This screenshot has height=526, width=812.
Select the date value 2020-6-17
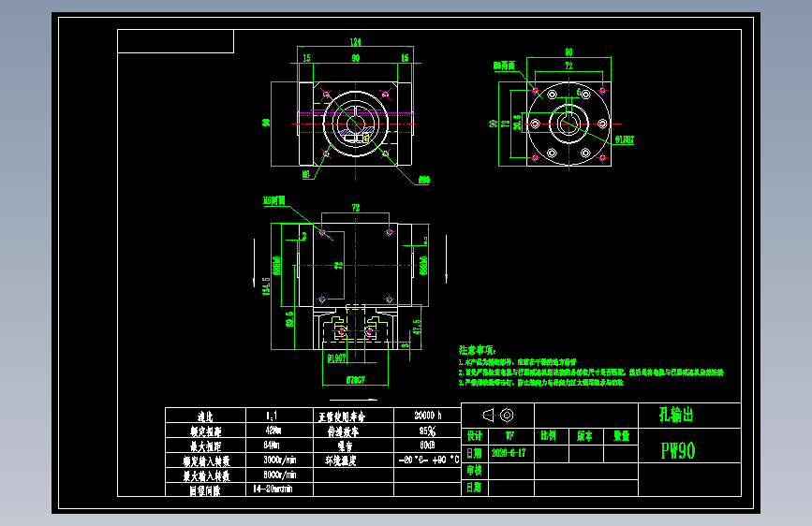[509, 453]
